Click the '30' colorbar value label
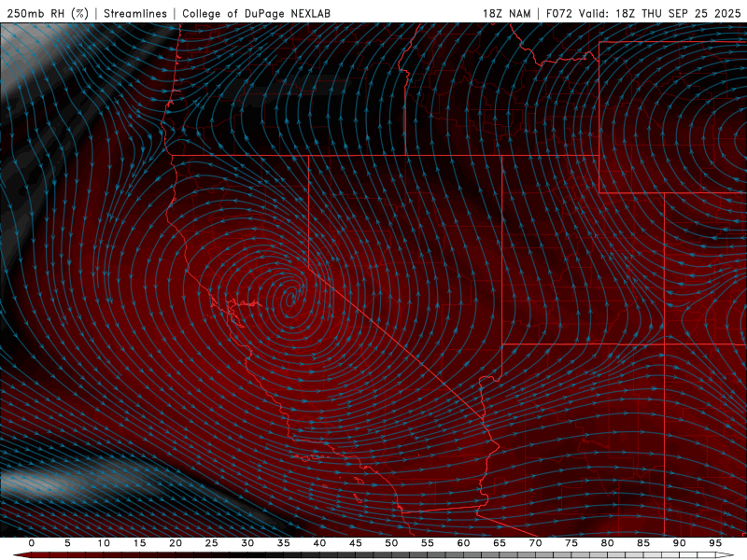Viewport: 747px width, 560px height. (x=247, y=543)
